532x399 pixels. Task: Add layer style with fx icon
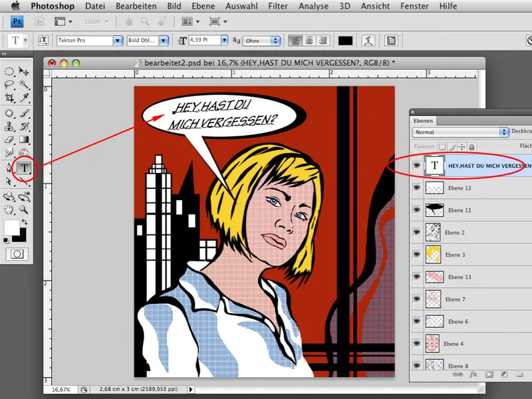[x=473, y=374]
